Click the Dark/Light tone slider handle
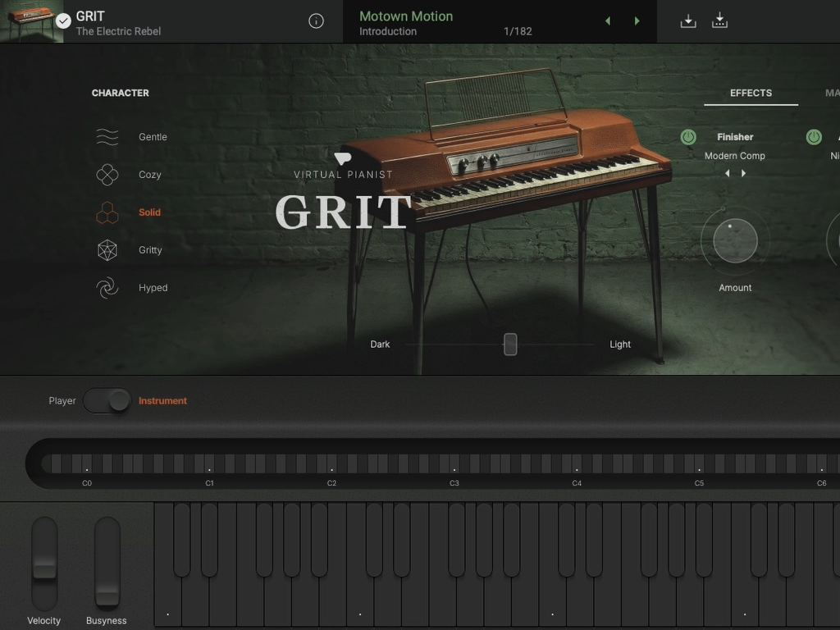The image size is (840, 630). 510,345
